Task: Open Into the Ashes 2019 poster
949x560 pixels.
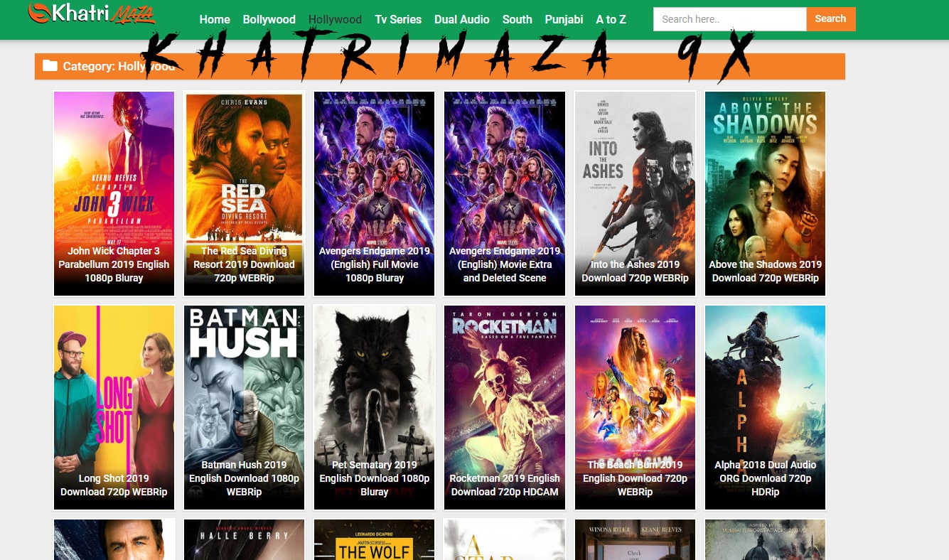Action: pos(635,193)
